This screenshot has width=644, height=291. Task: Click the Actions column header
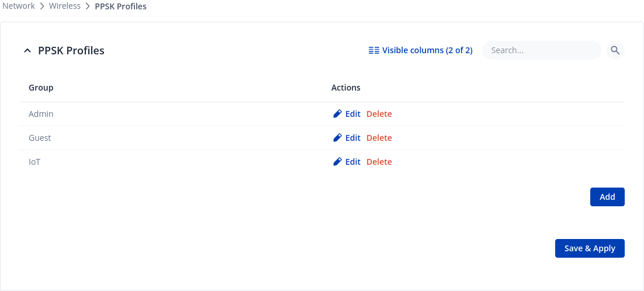click(346, 88)
